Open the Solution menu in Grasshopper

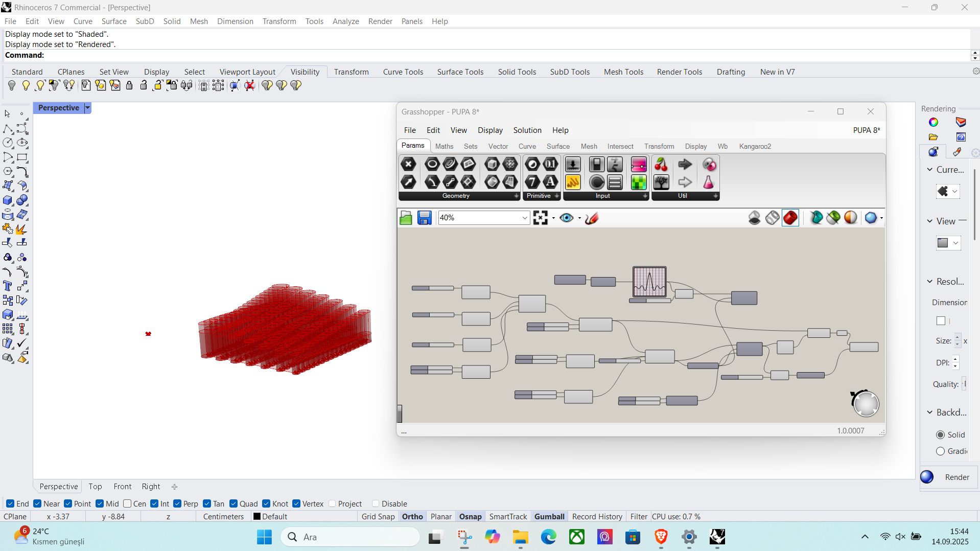[x=527, y=130]
